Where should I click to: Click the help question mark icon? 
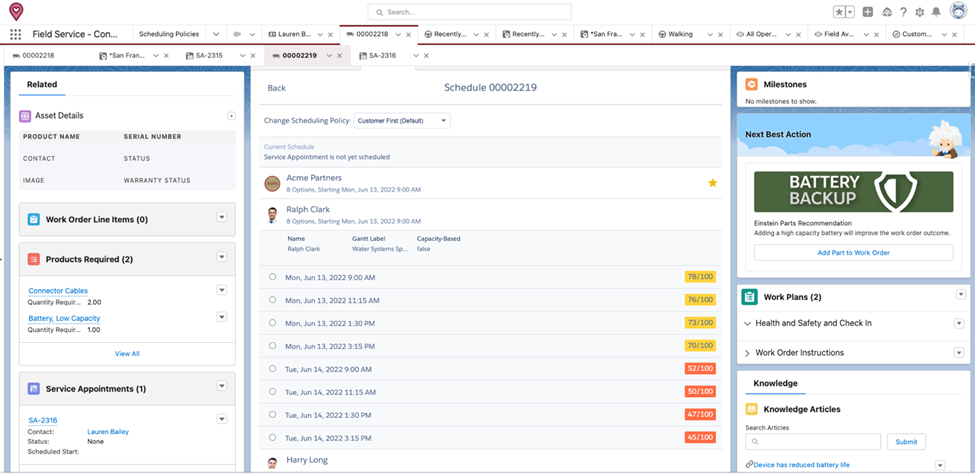coord(903,12)
